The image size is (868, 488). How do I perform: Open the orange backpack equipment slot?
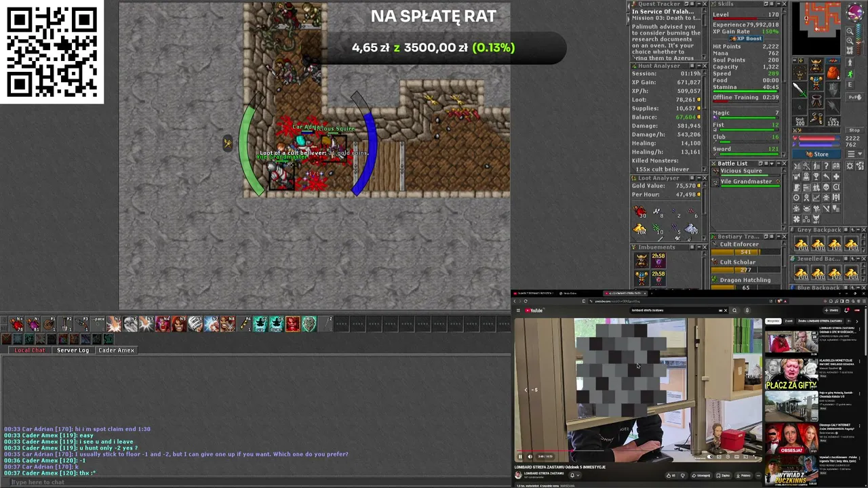coord(833,73)
